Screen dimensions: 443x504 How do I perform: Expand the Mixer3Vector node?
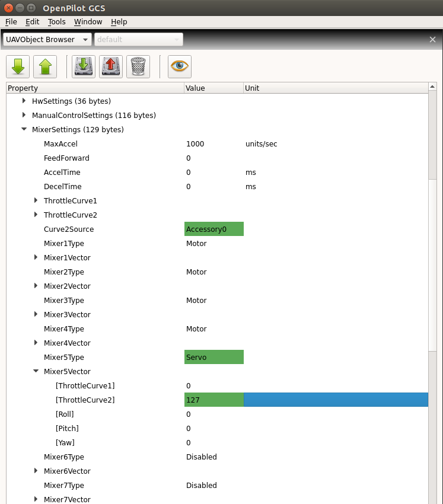click(36, 314)
